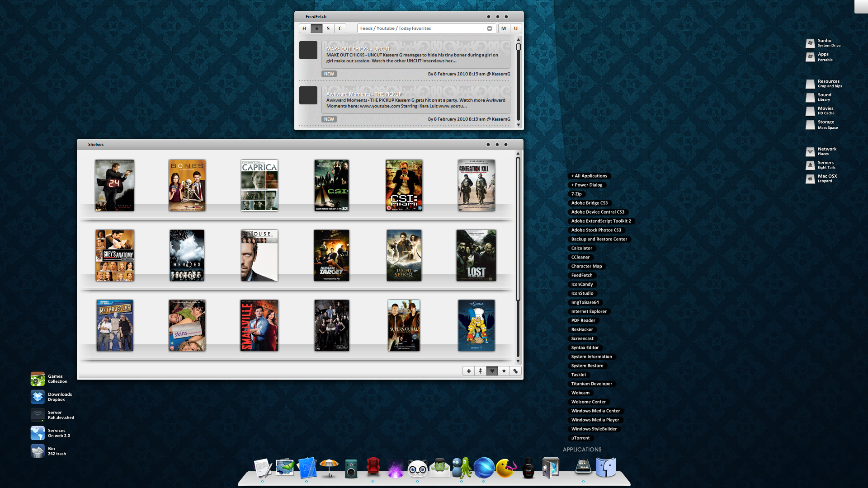Open the black perfume bottle dock icon
Screen dimensions: 868x488
528,468
